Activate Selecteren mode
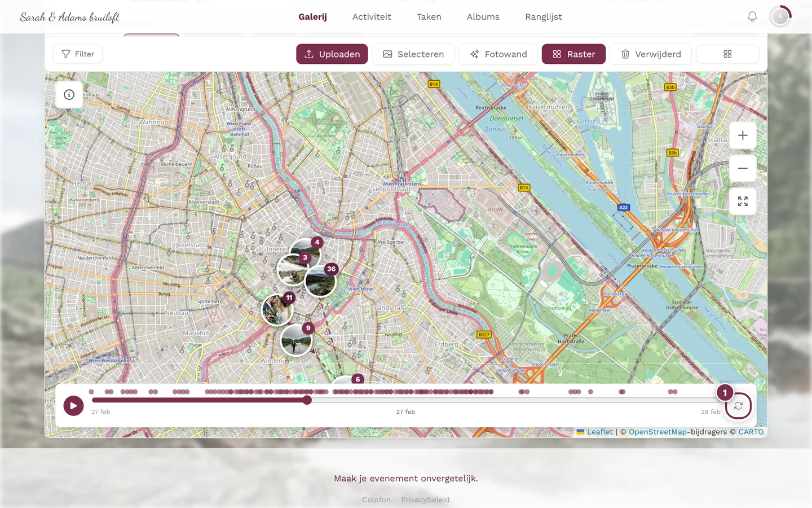The height and width of the screenshot is (508, 812). [x=413, y=54]
